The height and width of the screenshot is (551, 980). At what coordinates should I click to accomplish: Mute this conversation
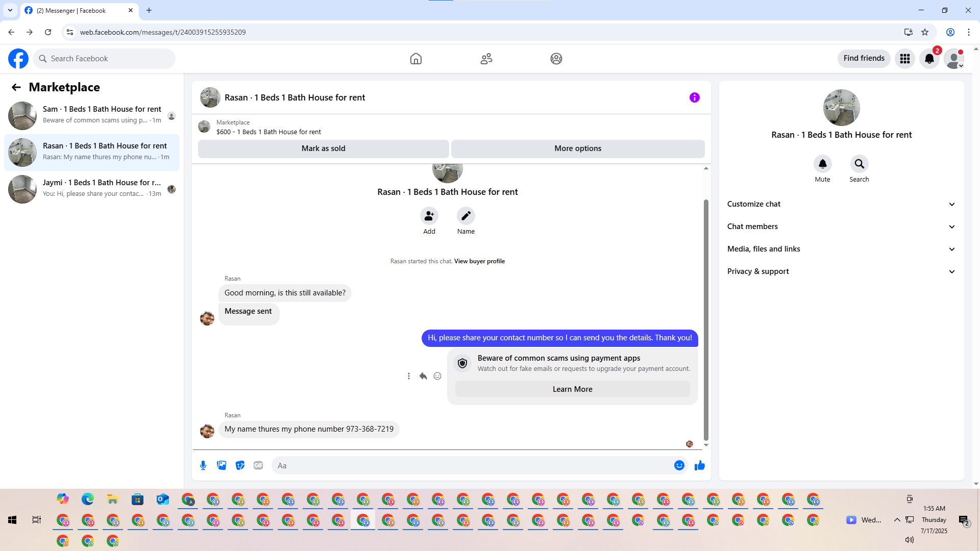click(823, 164)
